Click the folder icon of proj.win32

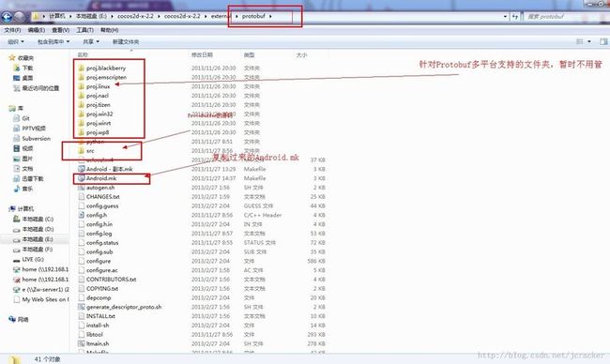(81, 114)
